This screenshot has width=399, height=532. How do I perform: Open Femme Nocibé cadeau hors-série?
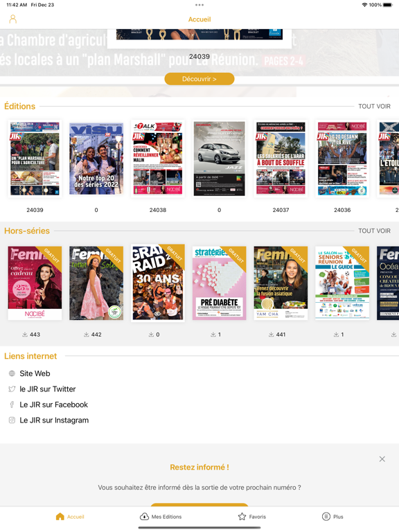pyautogui.click(x=35, y=283)
